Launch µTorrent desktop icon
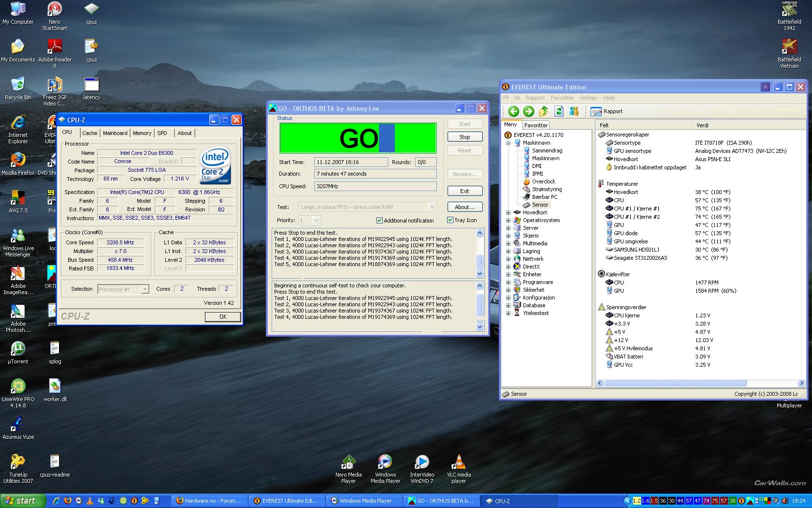Screen dimensions: 812x508 tap(18, 353)
